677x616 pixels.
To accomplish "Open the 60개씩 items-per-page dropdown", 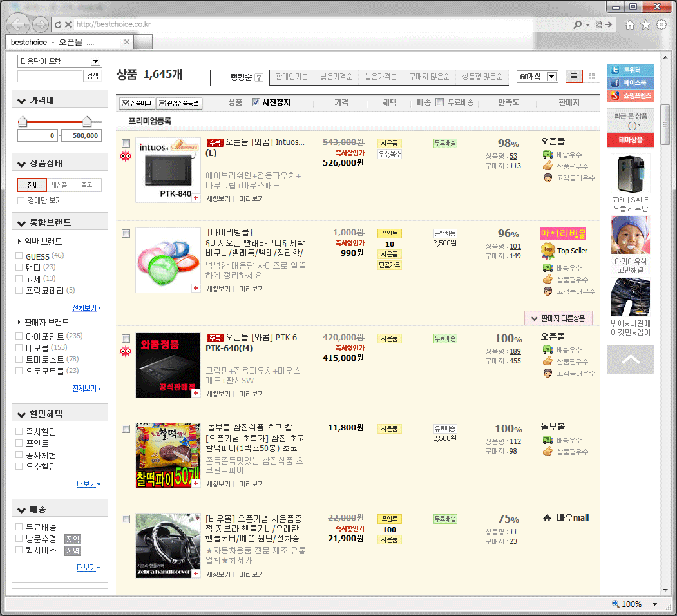I will 552,77.
